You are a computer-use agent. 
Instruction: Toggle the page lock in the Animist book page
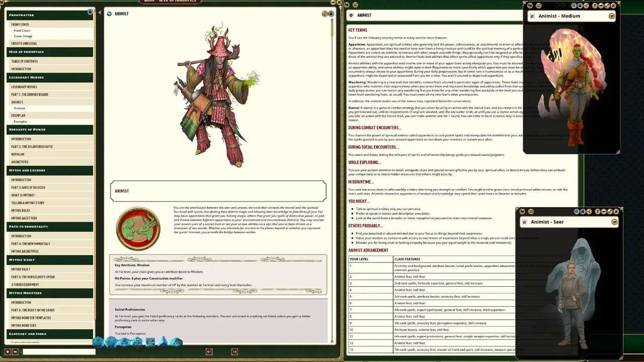pos(331,14)
